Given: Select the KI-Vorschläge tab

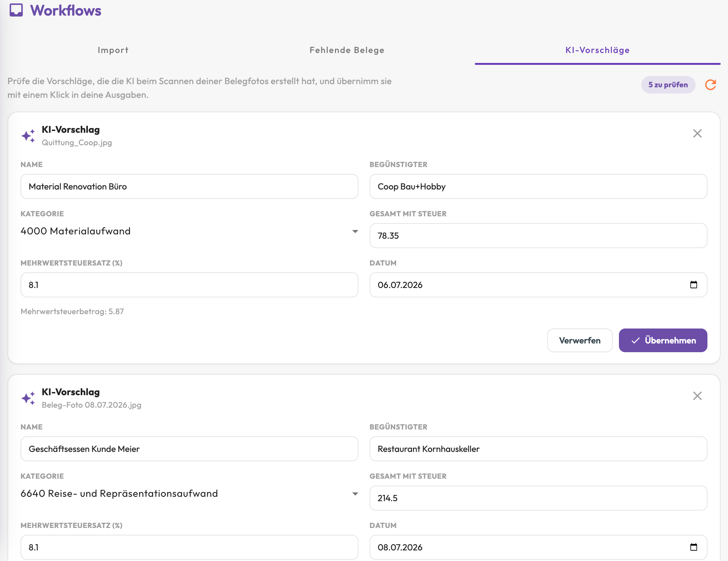Looking at the screenshot, I should pyautogui.click(x=597, y=50).
